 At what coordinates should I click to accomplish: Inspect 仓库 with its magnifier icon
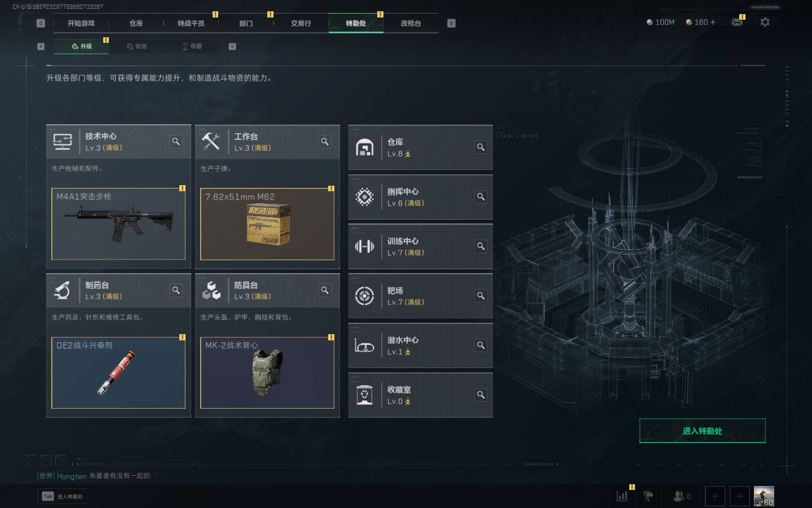coord(481,147)
